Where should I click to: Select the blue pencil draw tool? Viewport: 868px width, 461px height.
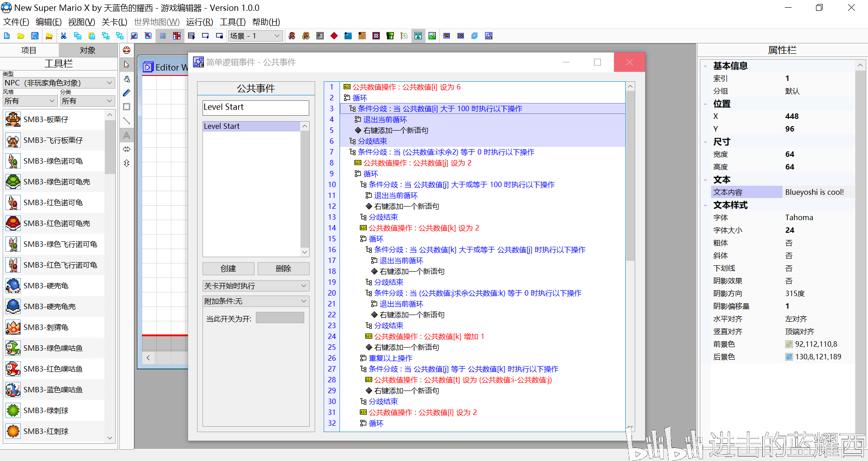(x=127, y=93)
